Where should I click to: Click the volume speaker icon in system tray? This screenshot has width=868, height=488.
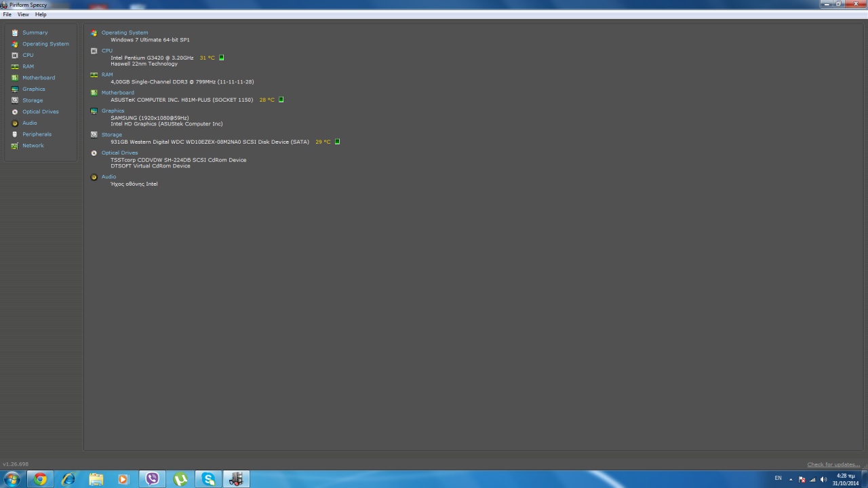(x=823, y=479)
